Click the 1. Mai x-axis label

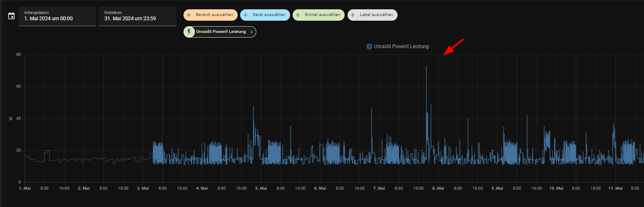click(x=25, y=188)
